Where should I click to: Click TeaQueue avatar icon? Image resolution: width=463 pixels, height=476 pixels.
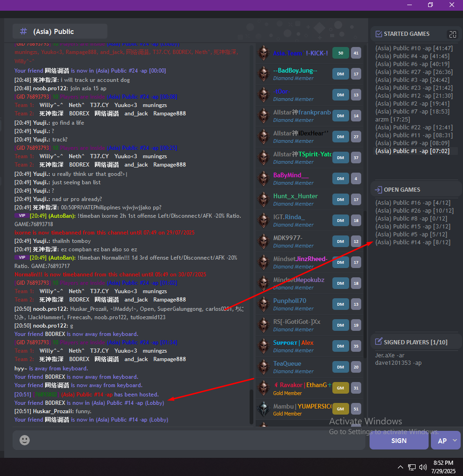(x=264, y=367)
